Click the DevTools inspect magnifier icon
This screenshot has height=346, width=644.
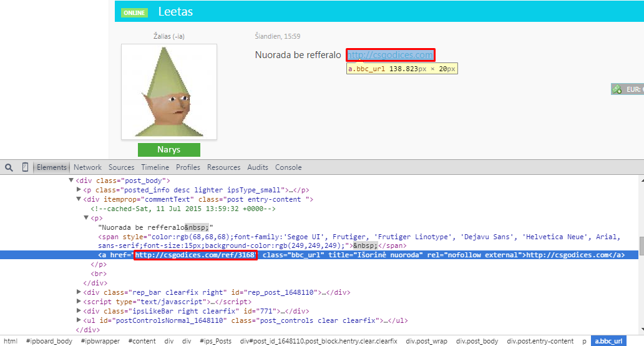click(9, 167)
